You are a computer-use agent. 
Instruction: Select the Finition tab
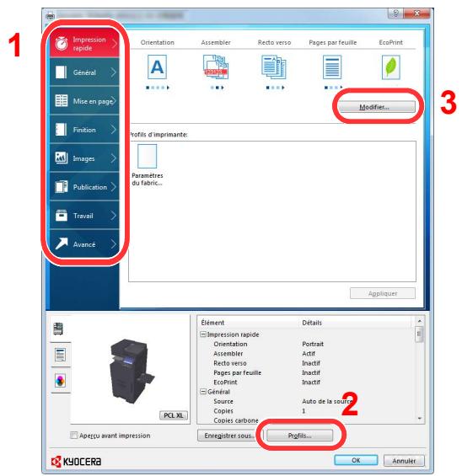(84, 130)
